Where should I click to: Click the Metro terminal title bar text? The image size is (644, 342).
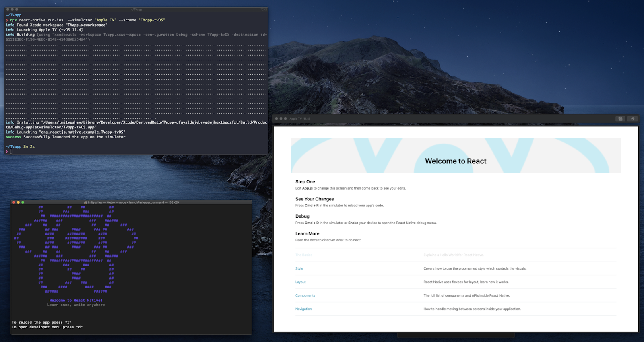pyautogui.click(x=132, y=202)
